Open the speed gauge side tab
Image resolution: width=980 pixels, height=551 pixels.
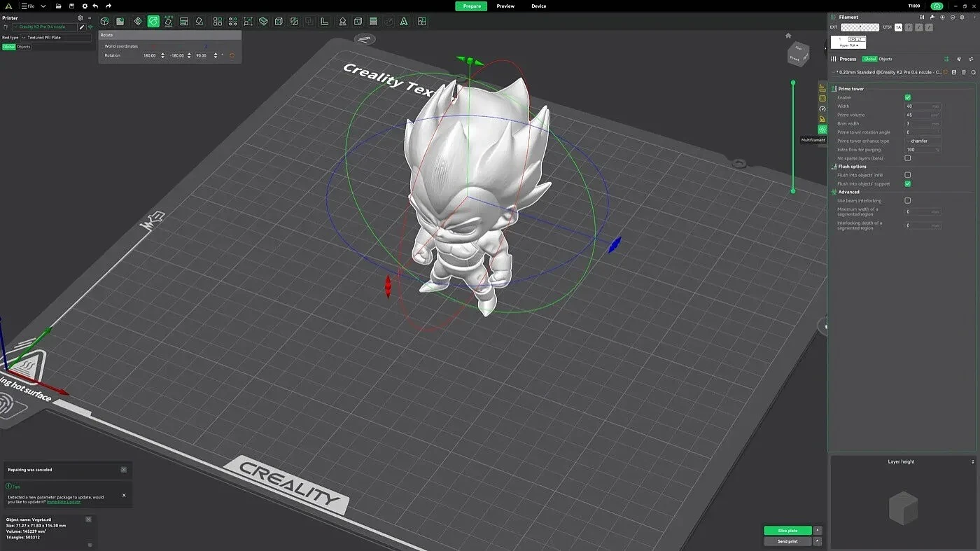[x=822, y=109]
